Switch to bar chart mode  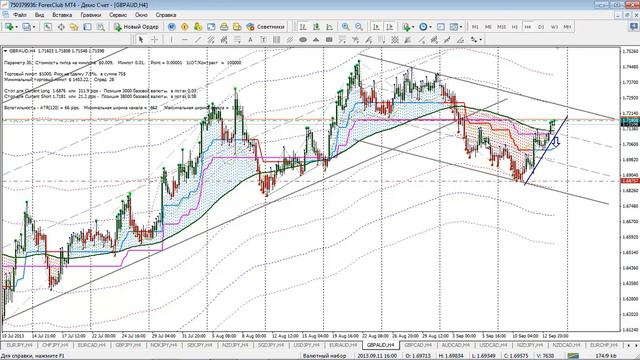point(303,27)
